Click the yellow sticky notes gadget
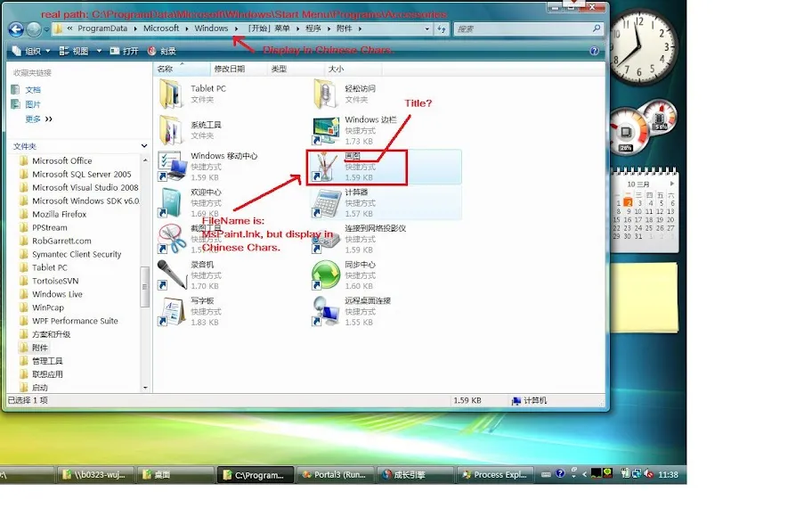812x508 pixels. 645,297
